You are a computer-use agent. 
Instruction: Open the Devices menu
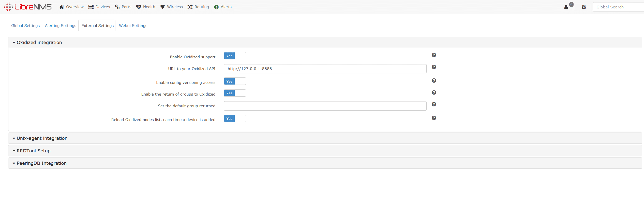tap(99, 7)
